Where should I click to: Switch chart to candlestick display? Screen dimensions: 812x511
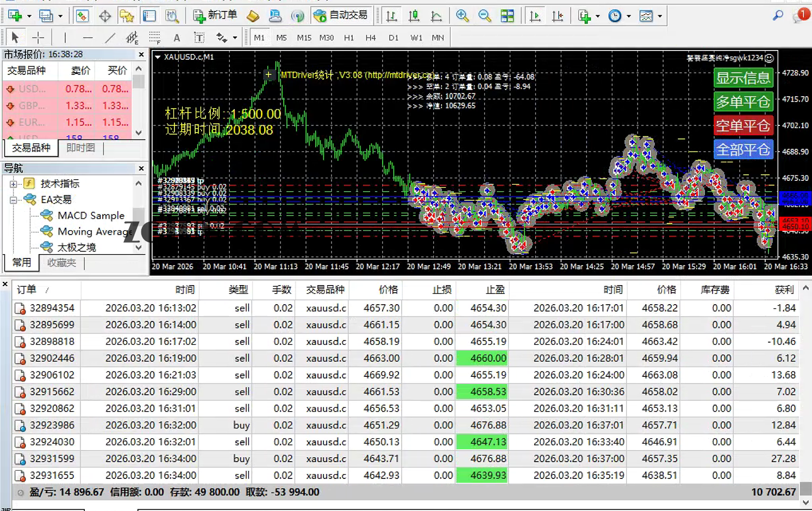click(x=414, y=16)
